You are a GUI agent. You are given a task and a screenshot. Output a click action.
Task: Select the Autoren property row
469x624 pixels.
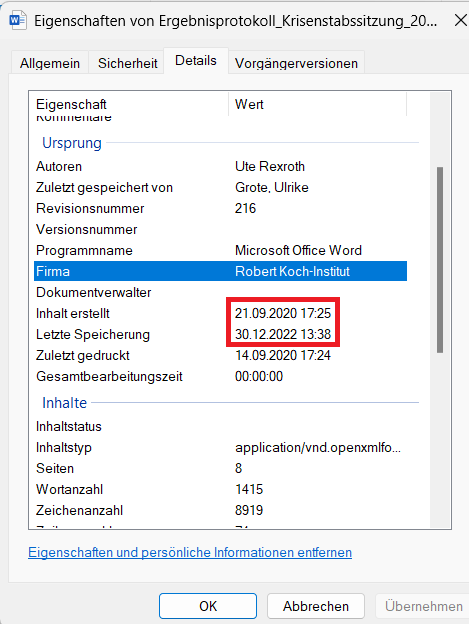pyautogui.click(x=220, y=166)
